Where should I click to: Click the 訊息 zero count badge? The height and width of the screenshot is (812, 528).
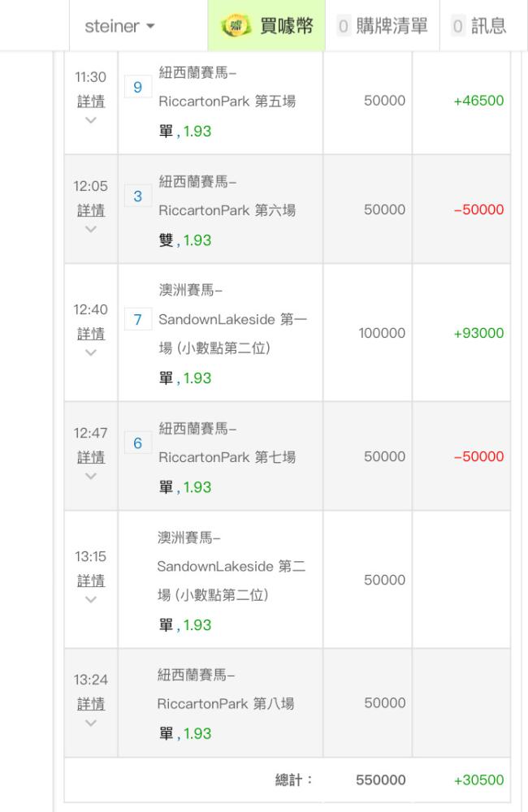tap(457, 26)
